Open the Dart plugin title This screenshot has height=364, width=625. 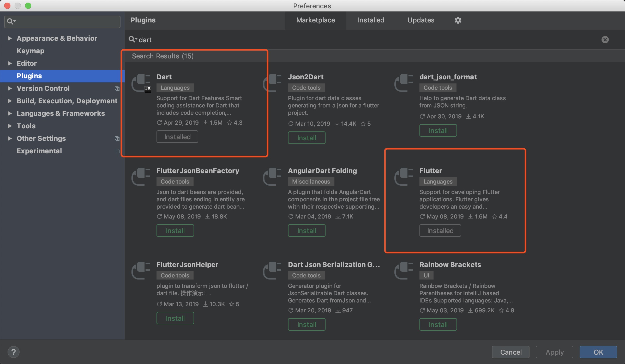(164, 77)
